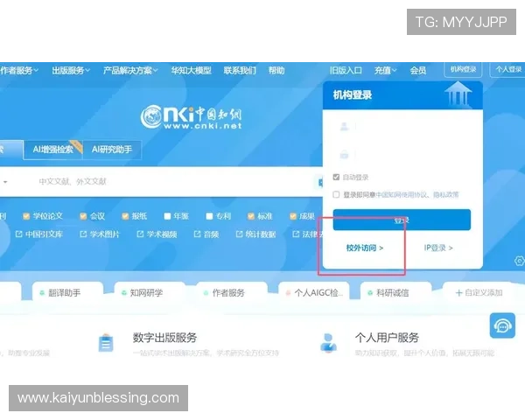
Task: Click the 个人用户服务 person icon
Action: click(328, 343)
